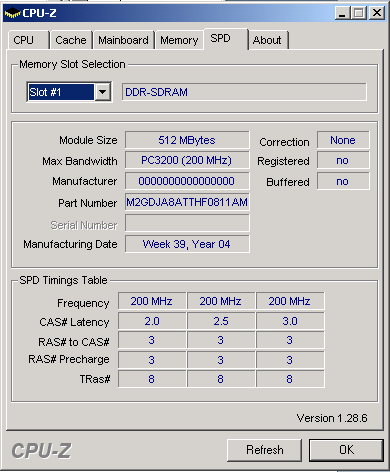Image resolution: width=390 pixels, height=472 pixels.
Task: Click the Refresh button
Action: pos(264,450)
